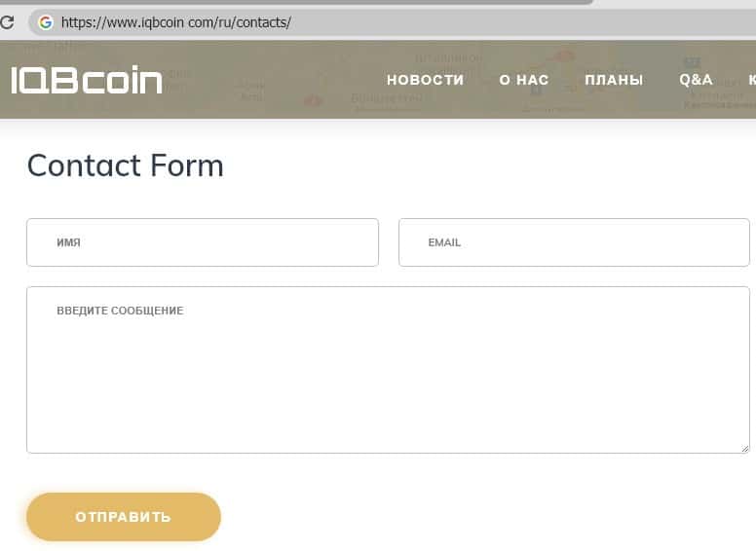Click the faint map town label under НОВОСТИ

pyautogui.click(x=387, y=99)
